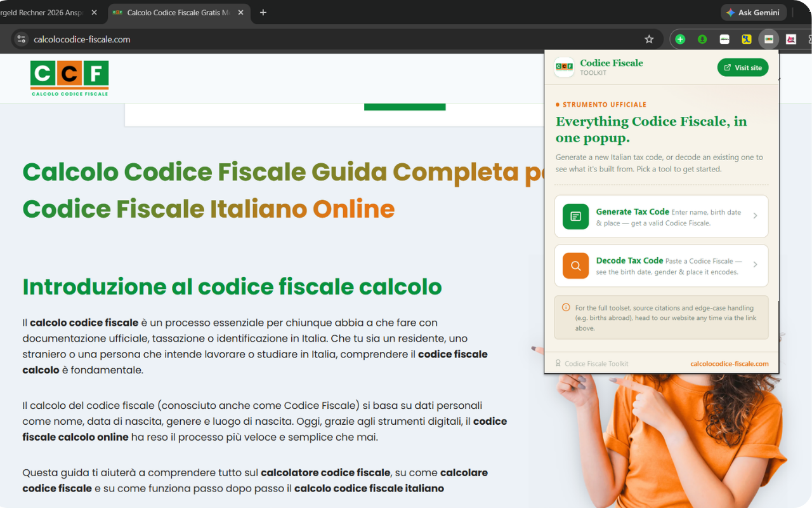The height and width of the screenshot is (508, 812).
Task: Click the orange info icon in the popup note
Action: [x=566, y=307]
